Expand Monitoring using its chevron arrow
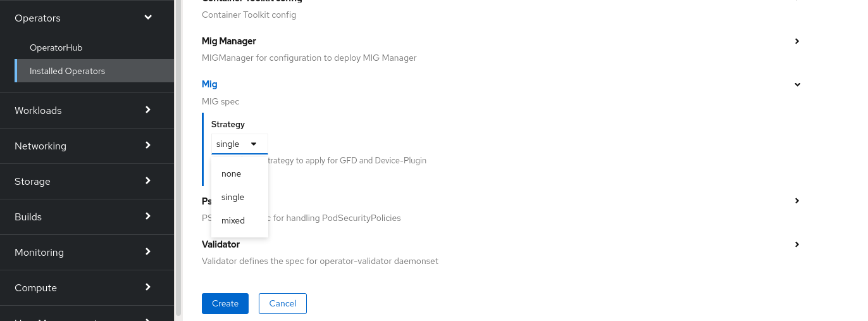 pos(148,251)
